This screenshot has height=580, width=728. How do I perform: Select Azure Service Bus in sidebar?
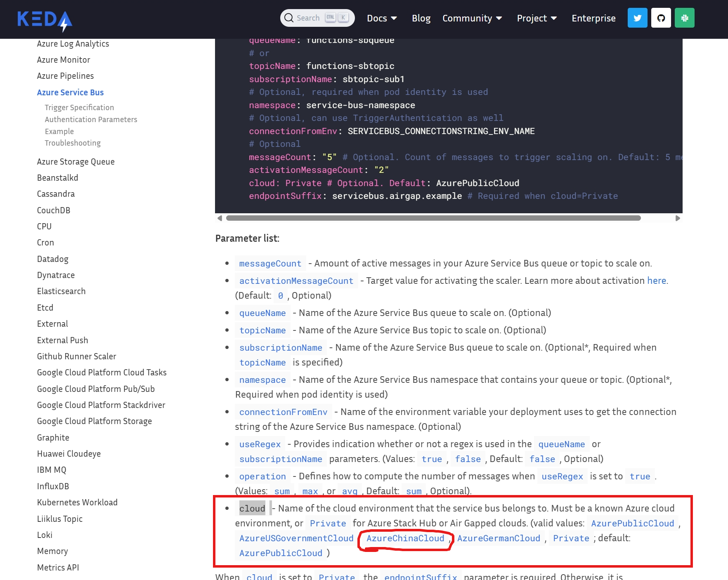click(70, 92)
